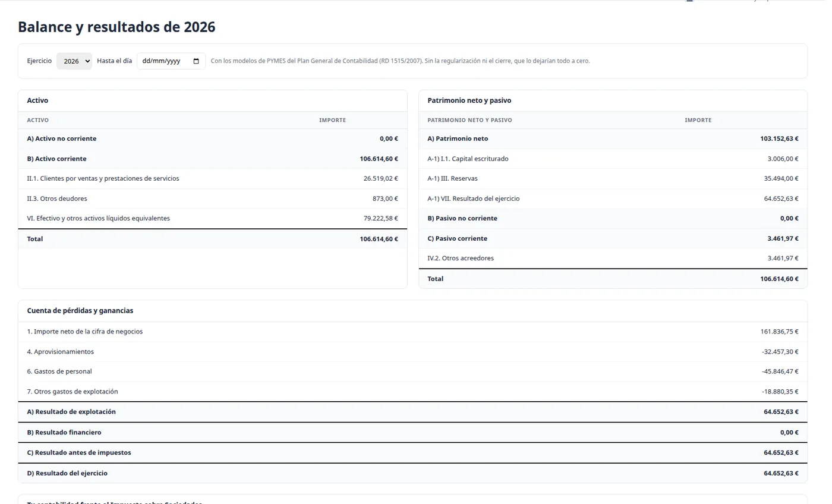
Task: Click the 'B) Pasivo no corriente' row
Action: tap(613, 218)
